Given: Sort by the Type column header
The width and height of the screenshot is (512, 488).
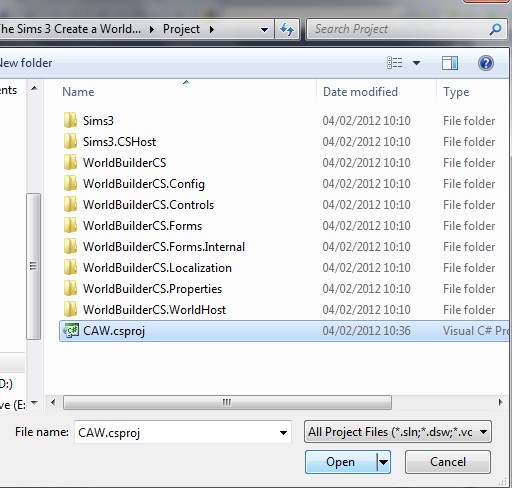Looking at the screenshot, I should coord(456,92).
